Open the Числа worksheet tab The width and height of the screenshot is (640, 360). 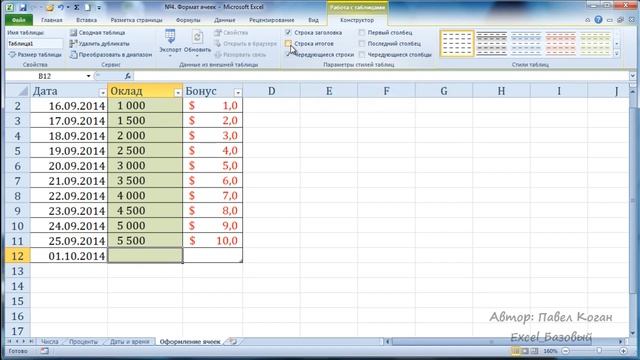point(49,342)
